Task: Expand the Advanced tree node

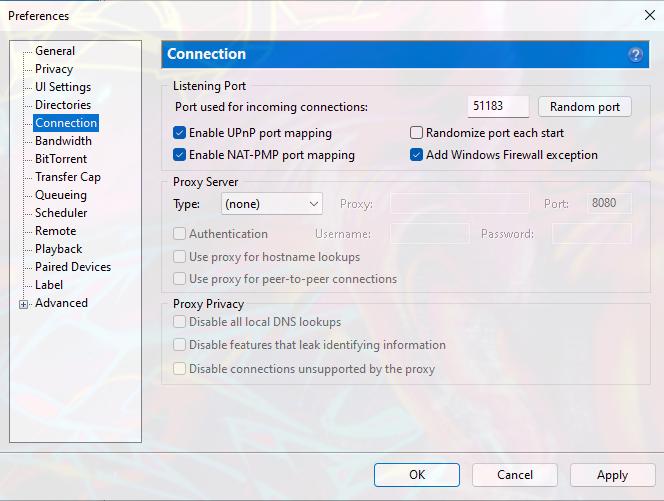Action: tap(24, 304)
